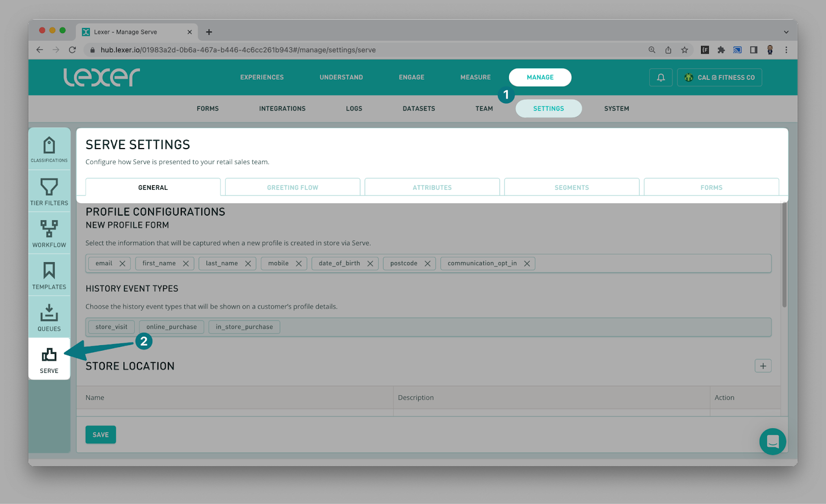Select the Tier Filters sidebar icon
Image resolution: width=826 pixels, height=504 pixels.
tap(49, 190)
